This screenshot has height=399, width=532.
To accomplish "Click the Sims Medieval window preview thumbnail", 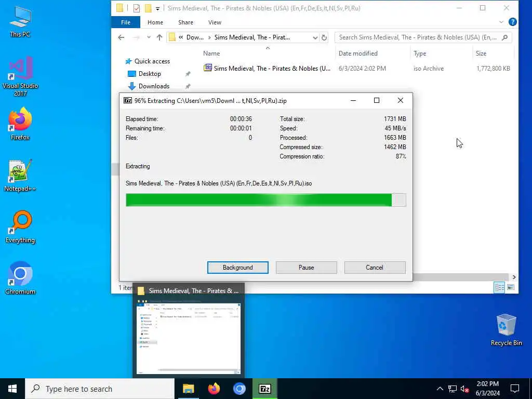I will point(188,339).
